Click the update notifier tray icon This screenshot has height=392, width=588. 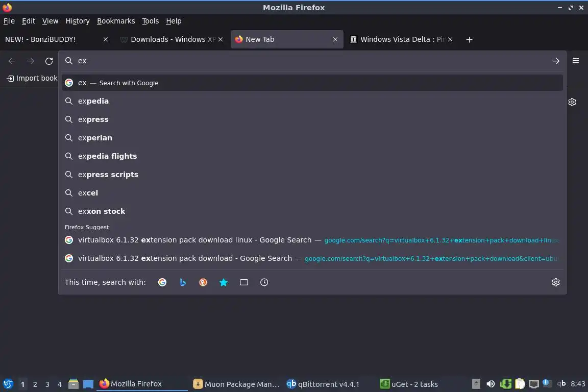(x=547, y=383)
